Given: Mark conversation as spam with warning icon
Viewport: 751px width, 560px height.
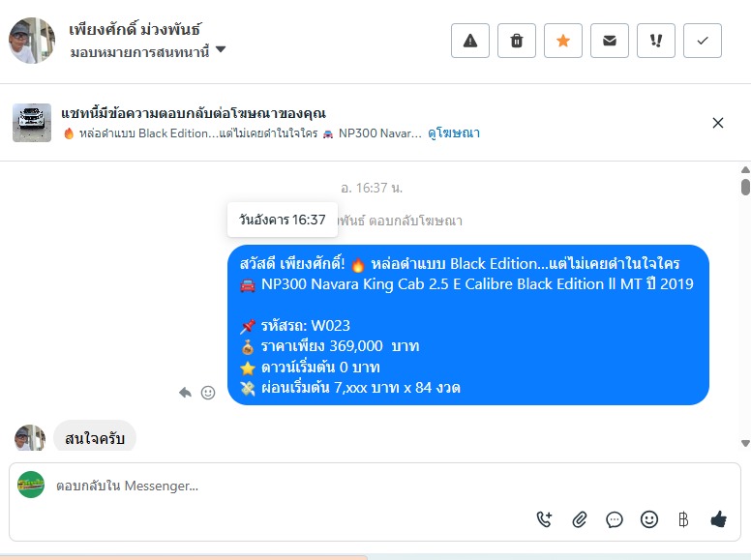Looking at the screenshot, I should coord(469,41).
